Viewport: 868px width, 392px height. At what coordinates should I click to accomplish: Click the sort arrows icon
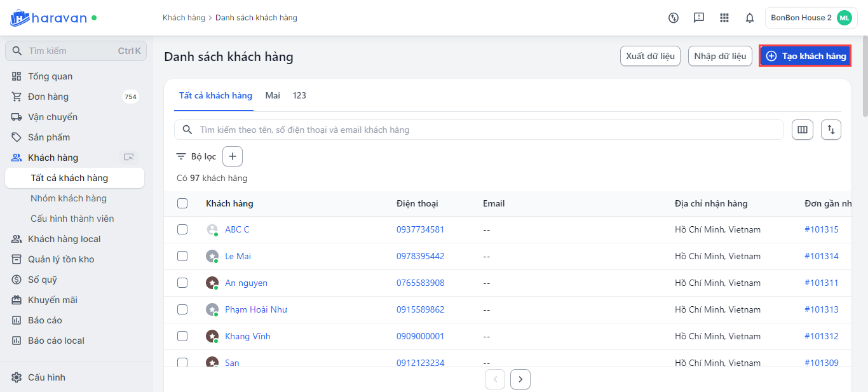[x=831, y=130]
